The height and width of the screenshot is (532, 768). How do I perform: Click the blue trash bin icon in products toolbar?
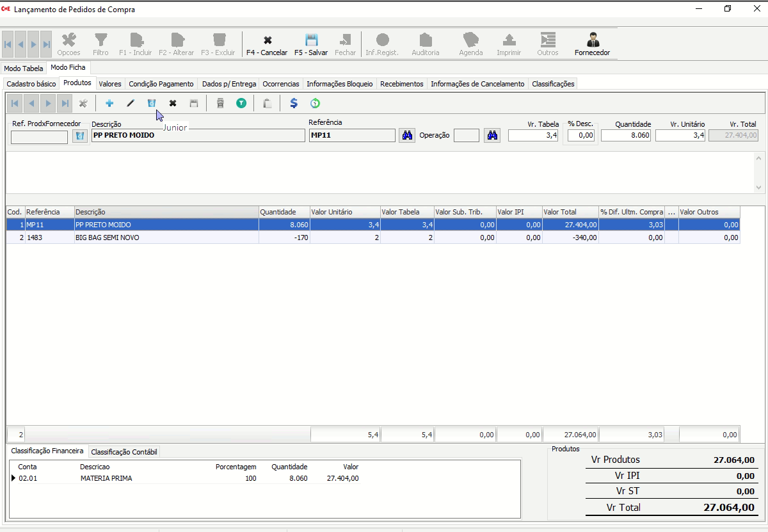click(152, 103)
